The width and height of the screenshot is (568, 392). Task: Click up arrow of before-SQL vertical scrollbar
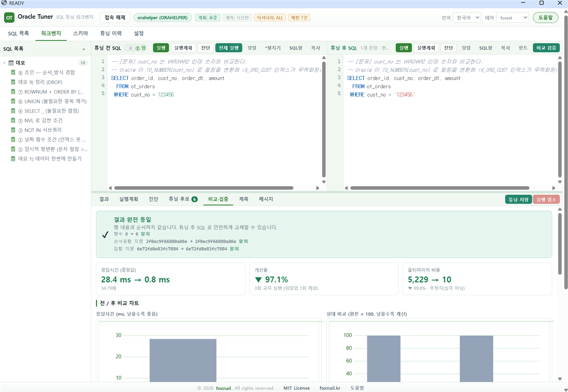(324, 58)
